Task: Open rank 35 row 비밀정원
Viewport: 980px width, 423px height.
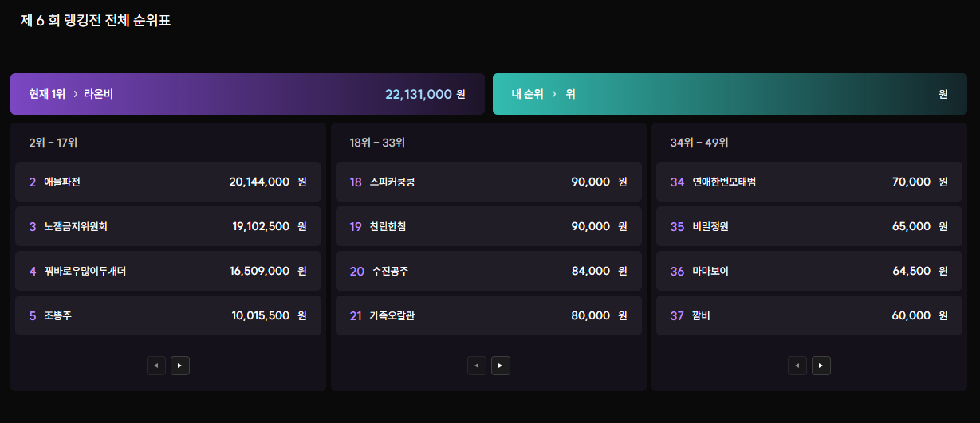Action: pos(809,226)
